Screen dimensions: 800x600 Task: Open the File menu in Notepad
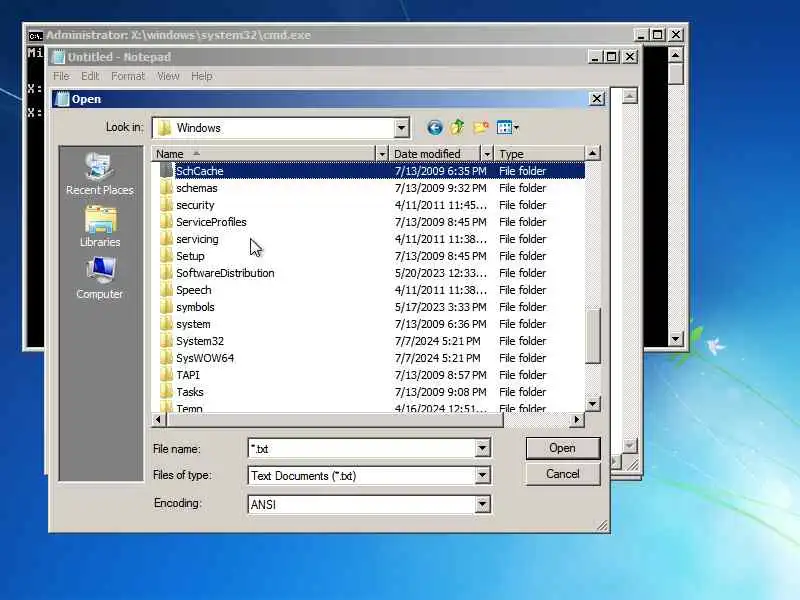pyautogui.click(x=61, y=76)
